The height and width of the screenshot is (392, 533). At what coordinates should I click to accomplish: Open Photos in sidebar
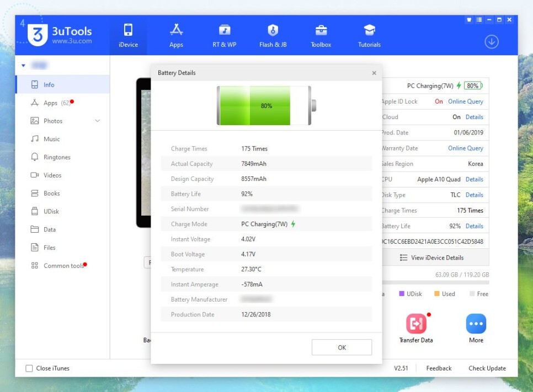tap(63, 121)
